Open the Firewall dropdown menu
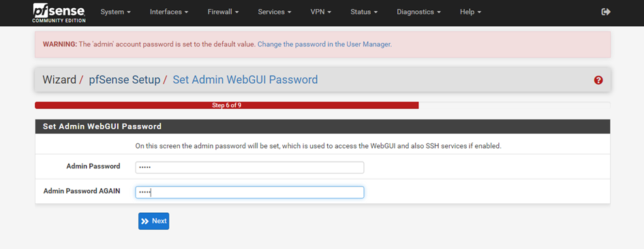 pos(224,12)
